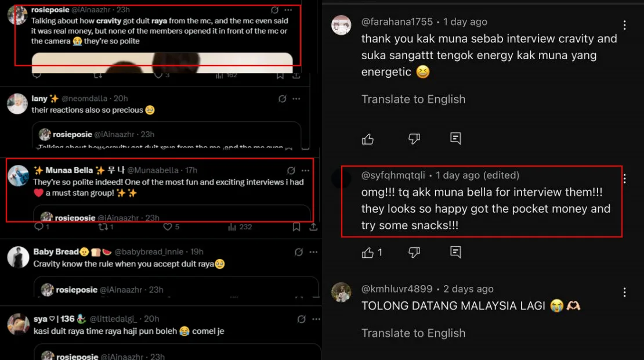Expand options menu on @kmhluvr4899 comment
Image resolution: width=644 pixels, height=360 pixels.
pyautogui.click(x=624, y=292)
